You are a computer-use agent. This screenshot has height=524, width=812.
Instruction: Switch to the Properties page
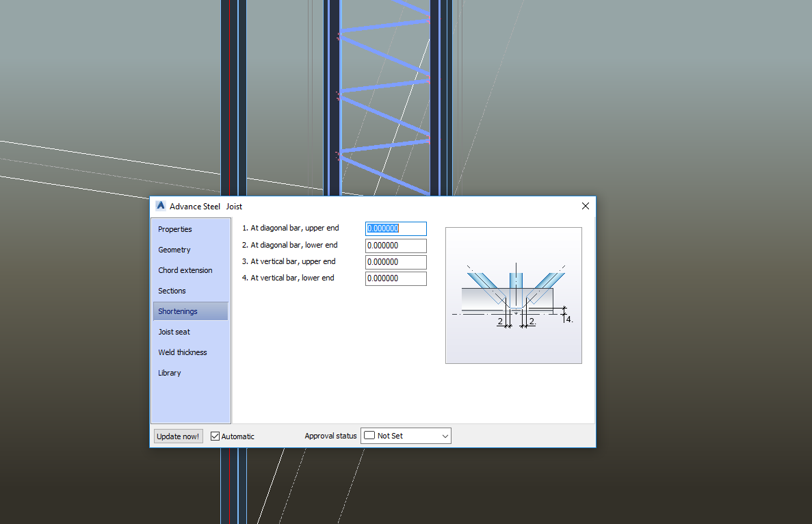coord(174,229)
